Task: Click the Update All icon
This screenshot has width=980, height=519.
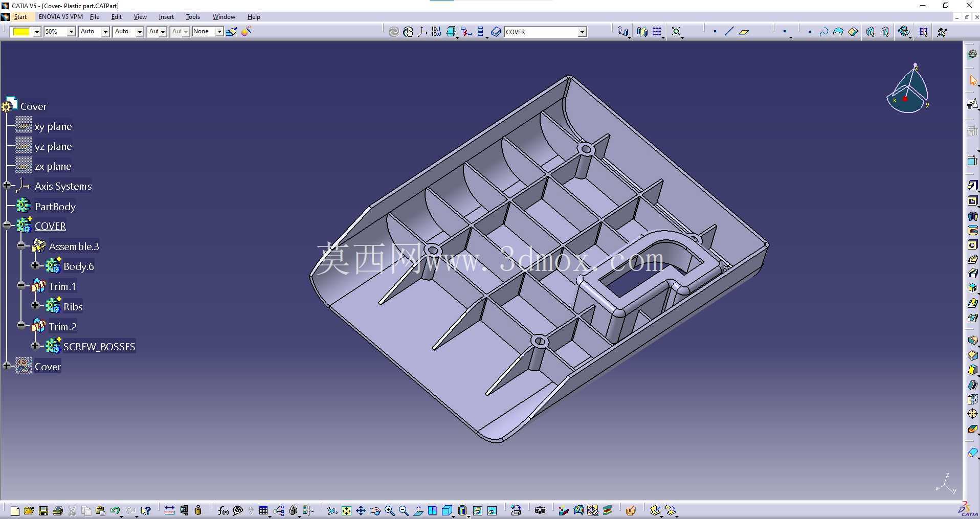Action: 393,32
